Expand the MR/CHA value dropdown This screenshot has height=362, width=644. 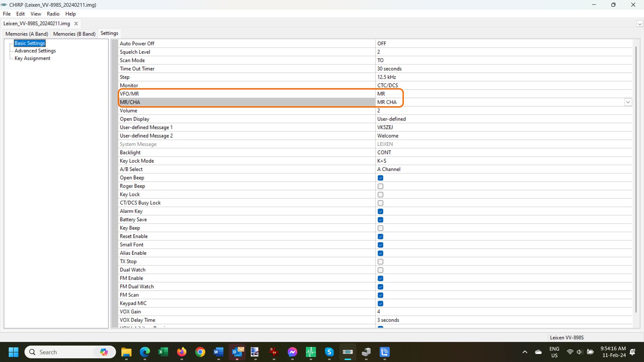(x=628, y=102)
